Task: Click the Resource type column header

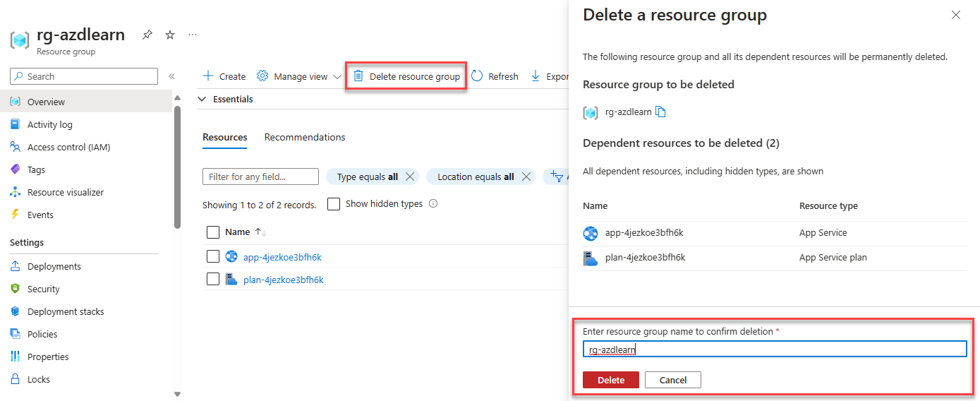Action: [x=828, y=205]
